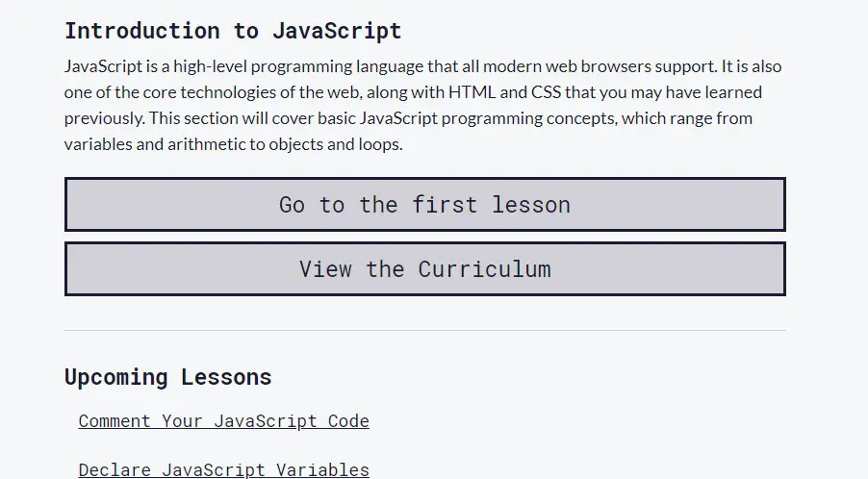
Task: Follow the Declare JavaScript Variables link
Action: pos(223,469)
